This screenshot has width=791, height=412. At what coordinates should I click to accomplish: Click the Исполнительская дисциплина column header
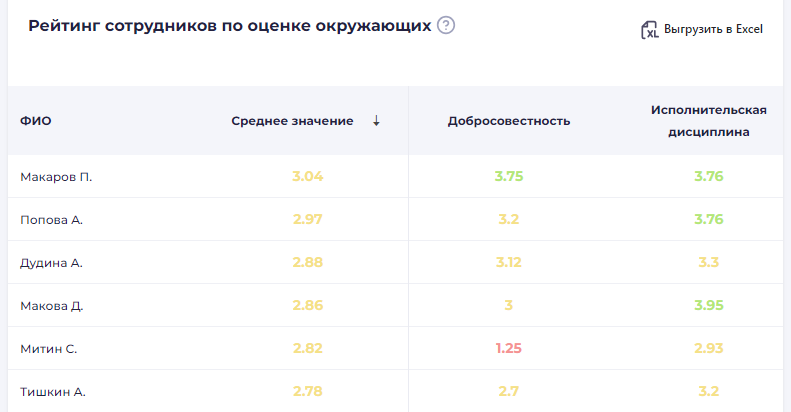click(708, 120)
